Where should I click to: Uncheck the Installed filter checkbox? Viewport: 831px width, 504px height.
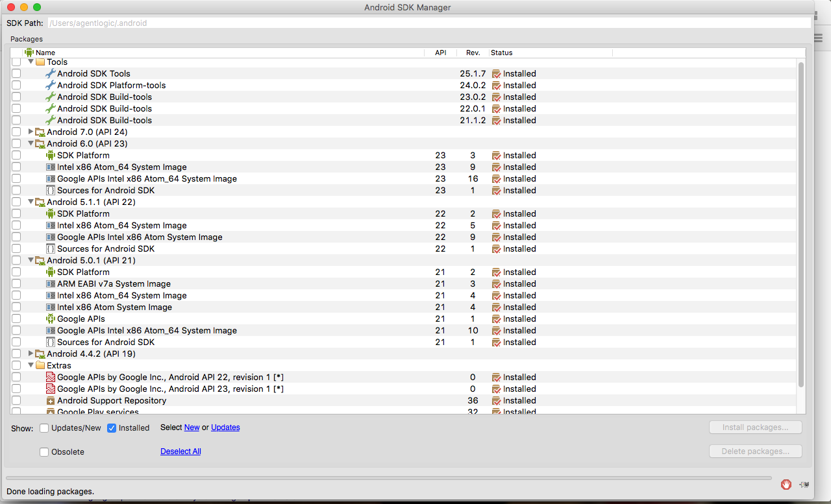(x=112, y=428)
